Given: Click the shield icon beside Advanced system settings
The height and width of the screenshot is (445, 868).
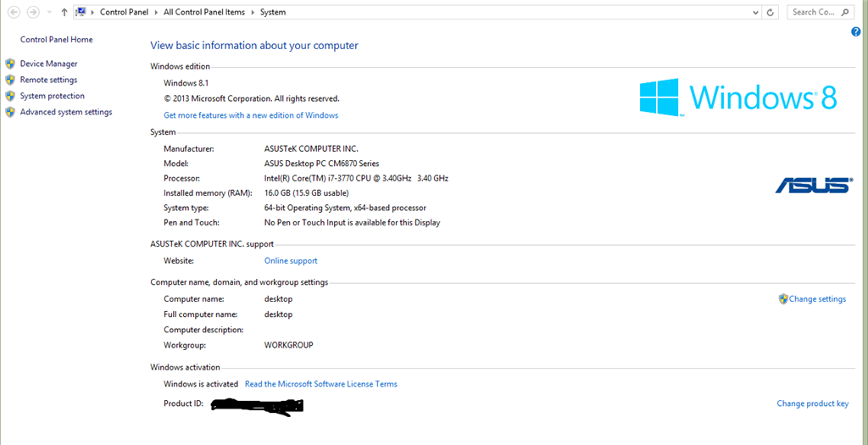Looking at the screenshot, I should [10, 112].
